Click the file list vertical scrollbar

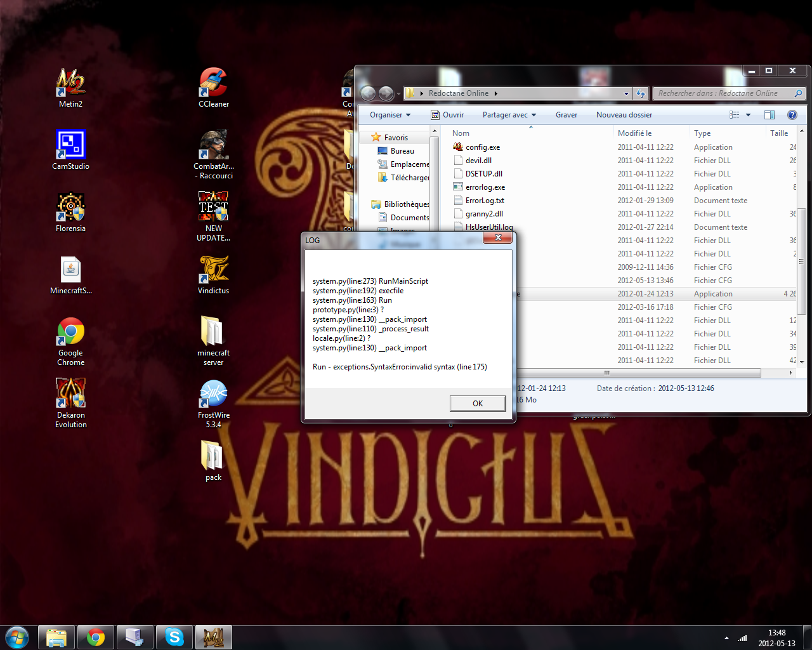[x=801, y=260]
